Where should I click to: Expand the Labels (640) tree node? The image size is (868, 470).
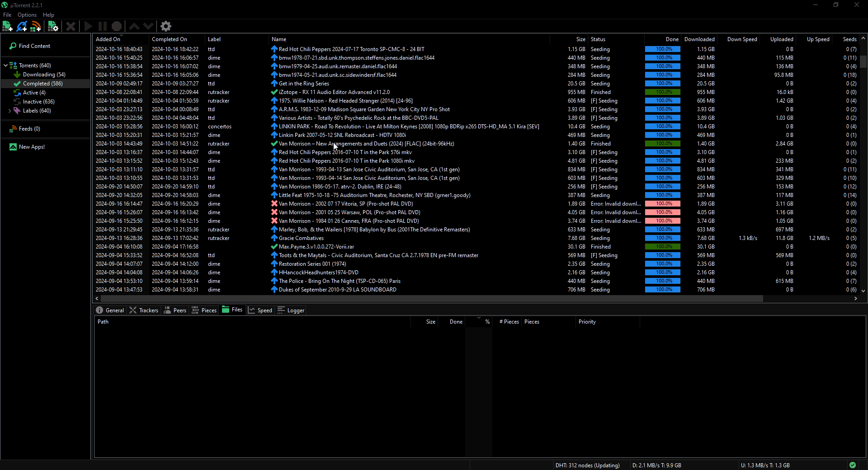[9, 111]
